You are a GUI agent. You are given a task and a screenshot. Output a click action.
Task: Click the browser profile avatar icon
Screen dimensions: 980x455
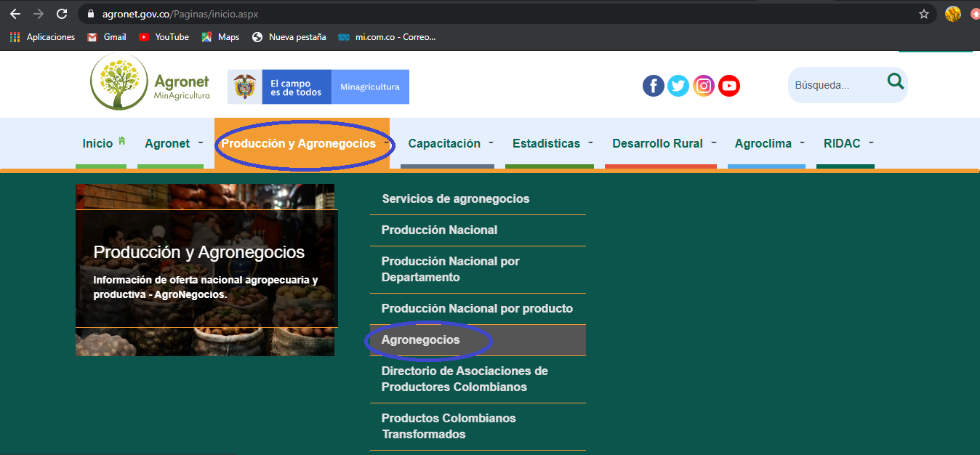coord(952,13)
